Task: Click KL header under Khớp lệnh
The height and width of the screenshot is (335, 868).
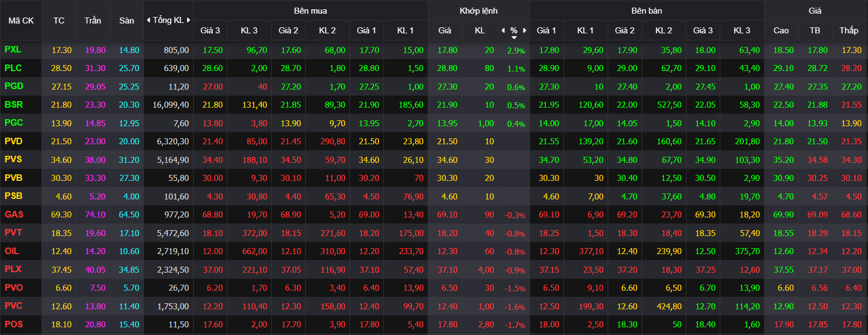Action: [x=480, y=31]
